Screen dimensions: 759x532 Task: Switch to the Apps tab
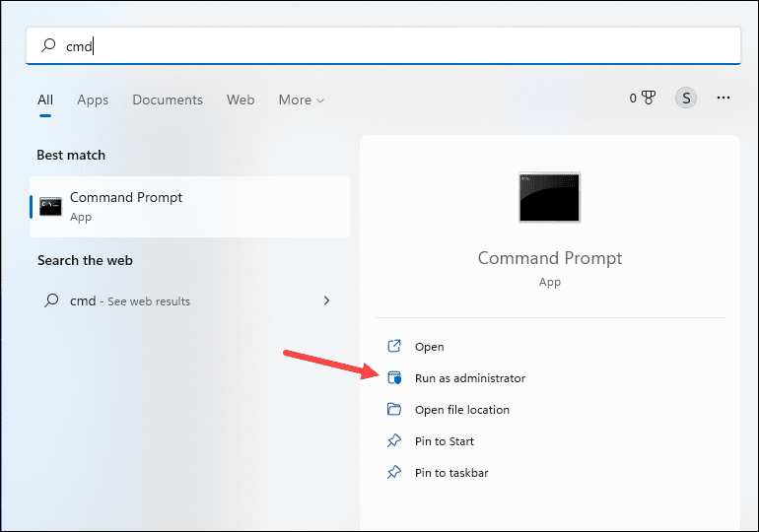pos(93,100)
